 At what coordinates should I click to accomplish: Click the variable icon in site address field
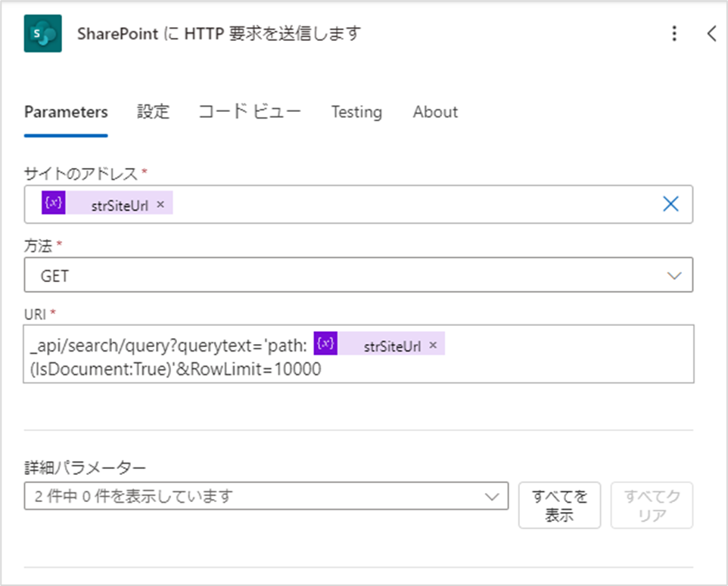point(54,203)
